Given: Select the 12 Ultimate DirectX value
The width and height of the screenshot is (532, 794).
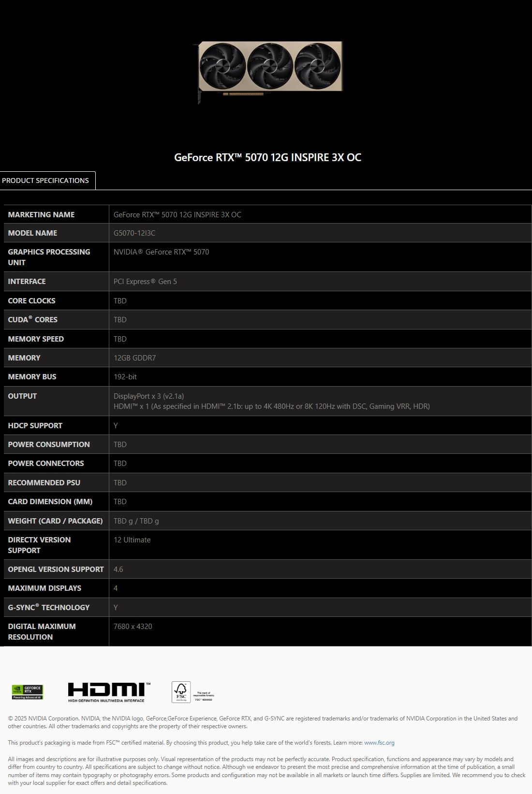Looking at the screenshot, I should coord(132,540).
